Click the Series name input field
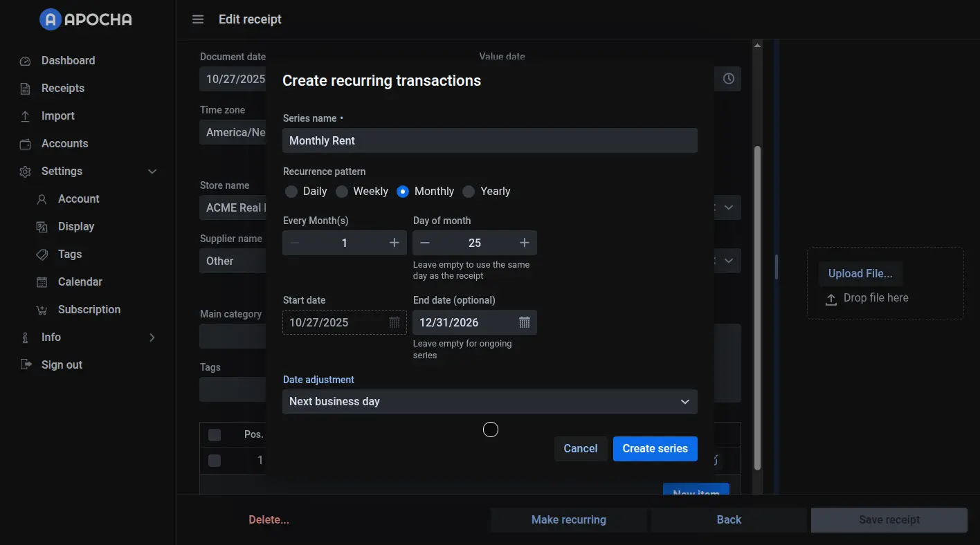Viewport: 980px width, 545px height. (x=489, y=140)
